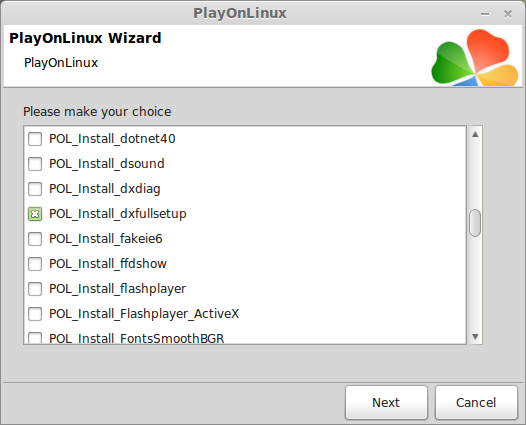
Task: Tick the POL_Install_FontsSmoothBGR checkbox
Action: click(35, 337)
